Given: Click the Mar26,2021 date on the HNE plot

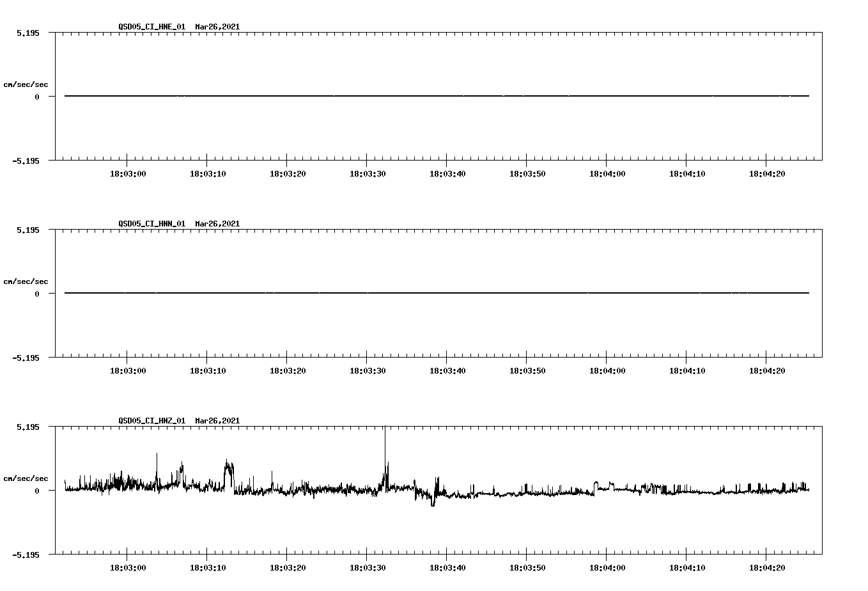Looking at the screenshot, I should [217, 28].
